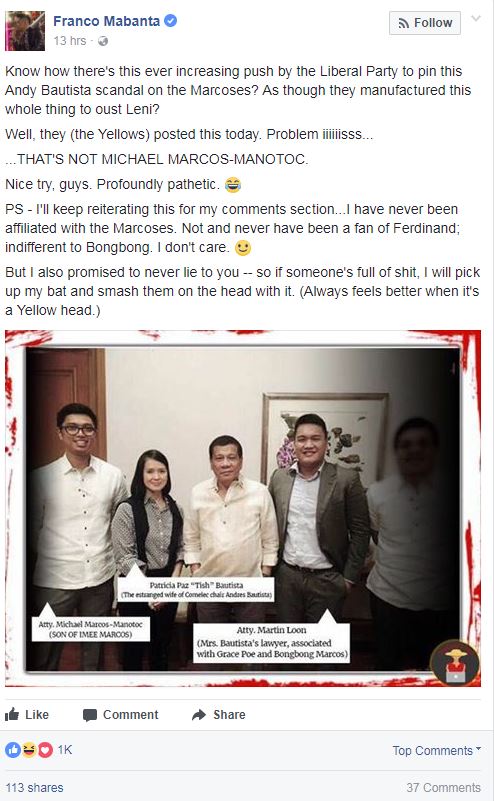Click the globe public privacy icon
Viewport: 494px width, 801px height.
pos(103,41)
